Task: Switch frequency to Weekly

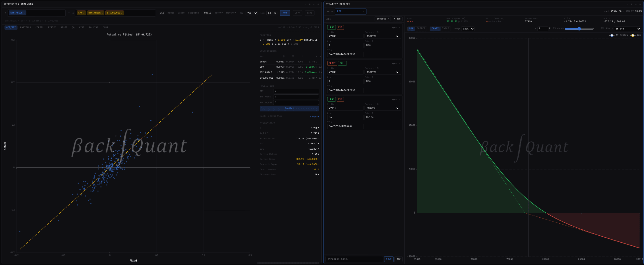Action: (218, 13)
